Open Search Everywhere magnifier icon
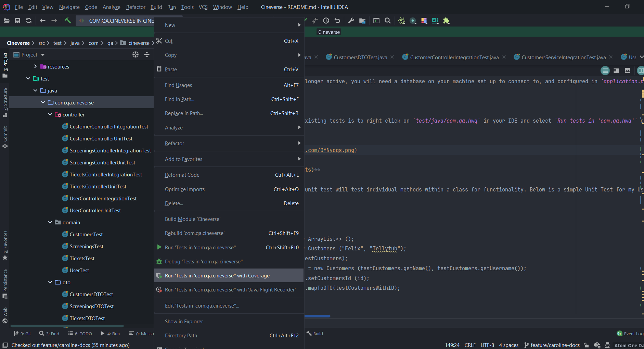 388,21
